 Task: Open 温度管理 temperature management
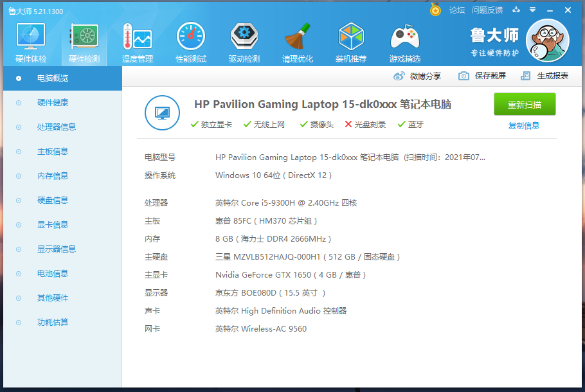click(138, 42)
